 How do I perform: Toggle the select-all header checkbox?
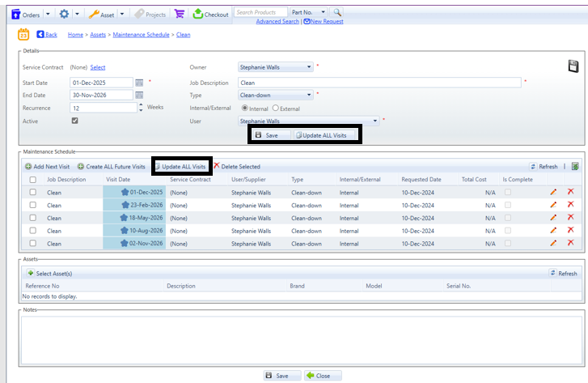pyautogui.click(x=33, y=180)
